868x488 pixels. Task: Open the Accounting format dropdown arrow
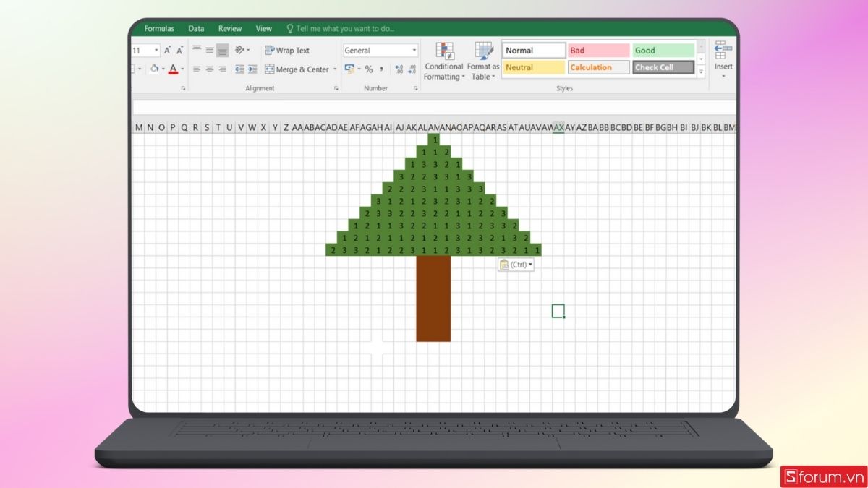359,69
